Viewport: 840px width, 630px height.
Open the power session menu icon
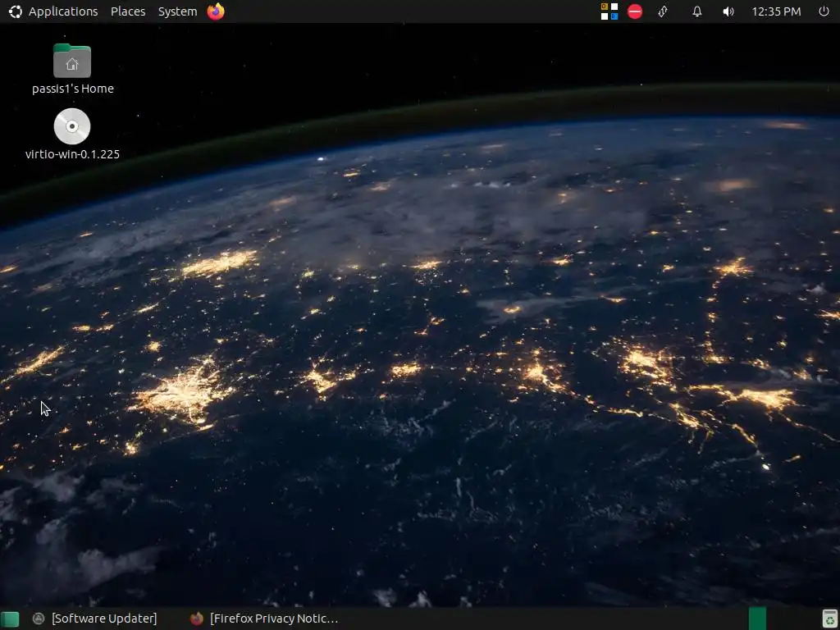click(x=824, y=11)
